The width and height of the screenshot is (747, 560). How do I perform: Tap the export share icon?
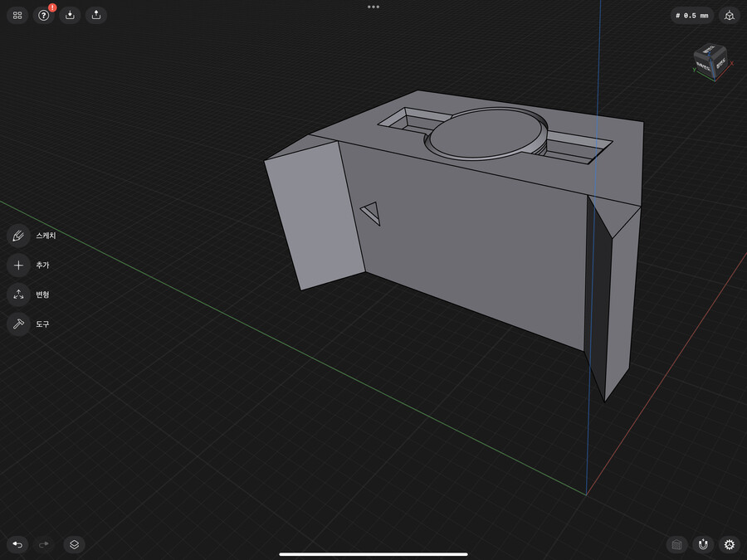[x=96, y=15]
